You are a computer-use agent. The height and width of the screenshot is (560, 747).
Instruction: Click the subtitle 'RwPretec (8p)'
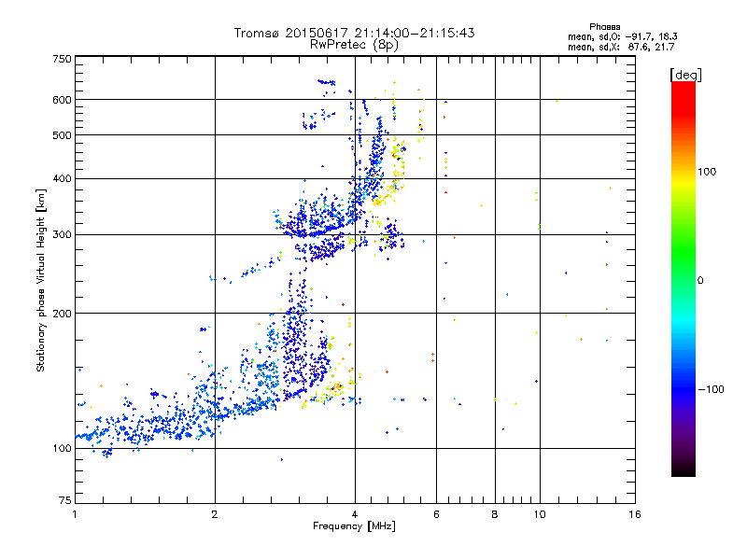click(354, 45)
